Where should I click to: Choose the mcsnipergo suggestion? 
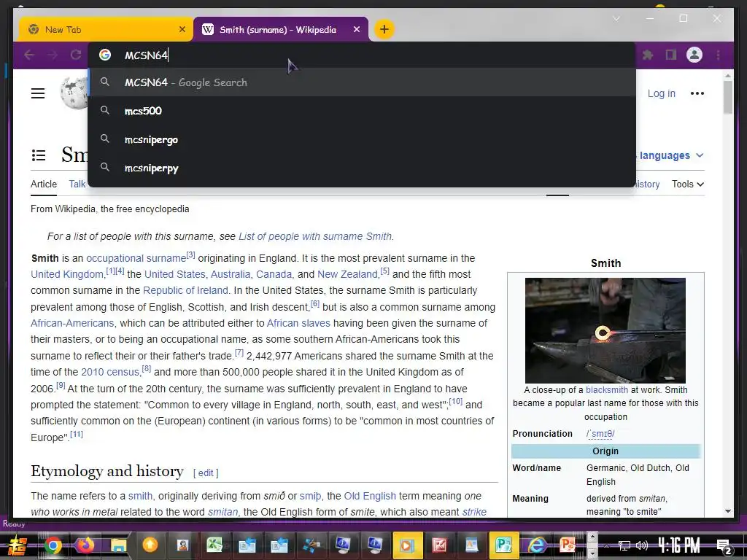362,139
